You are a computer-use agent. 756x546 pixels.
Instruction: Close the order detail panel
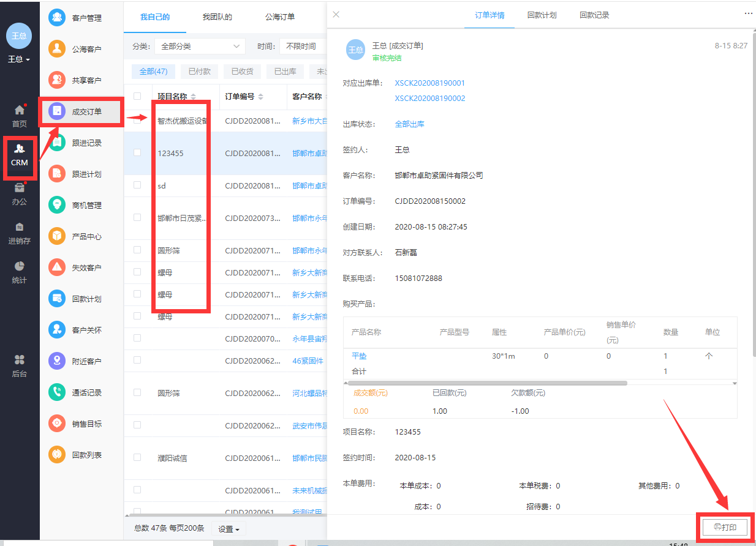click(x=336, y=15)
